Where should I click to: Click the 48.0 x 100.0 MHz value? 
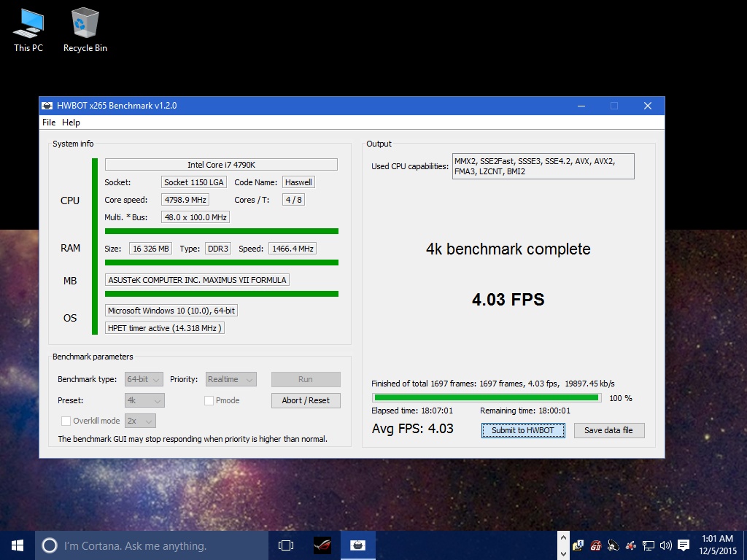[x=196, y=217]
